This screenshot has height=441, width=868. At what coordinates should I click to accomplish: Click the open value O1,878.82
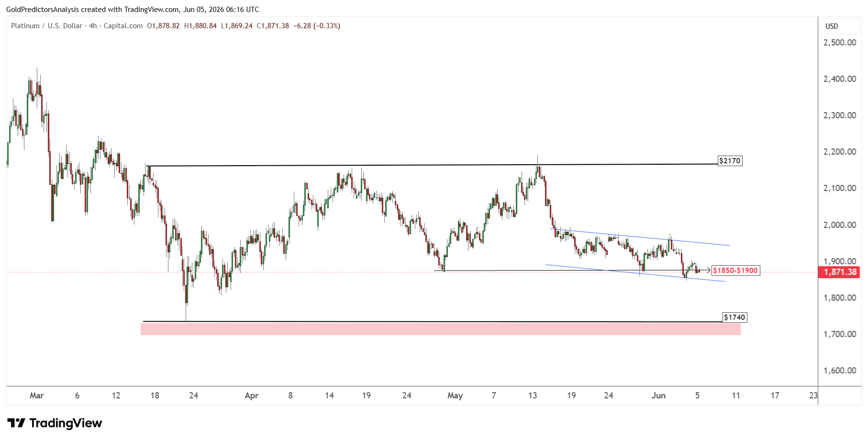[x=163, y=26]
